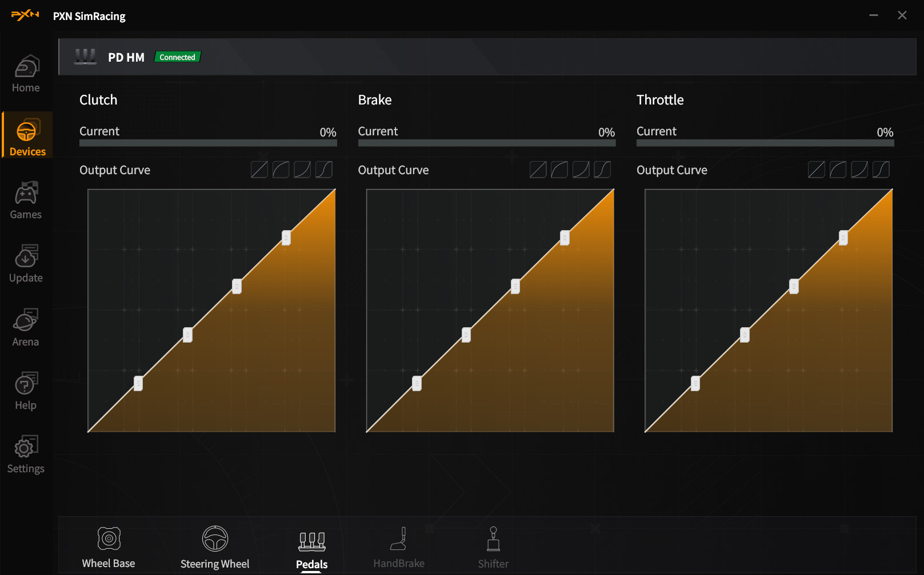The height and width of the screenshot is (575, 924).
Task: Choose the convex curve preset for Brake
Action: click(x=559, y=170)
